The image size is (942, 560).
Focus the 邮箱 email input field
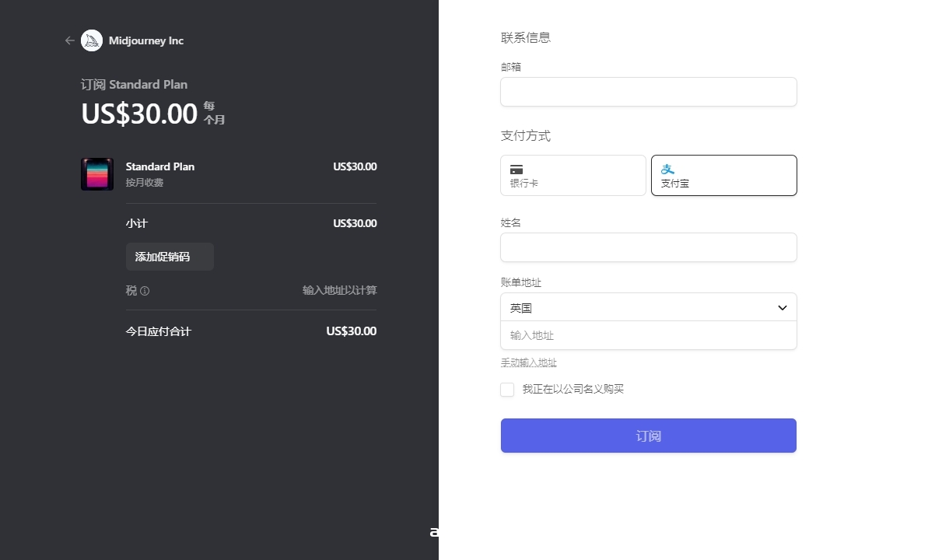tap(648, 92)
